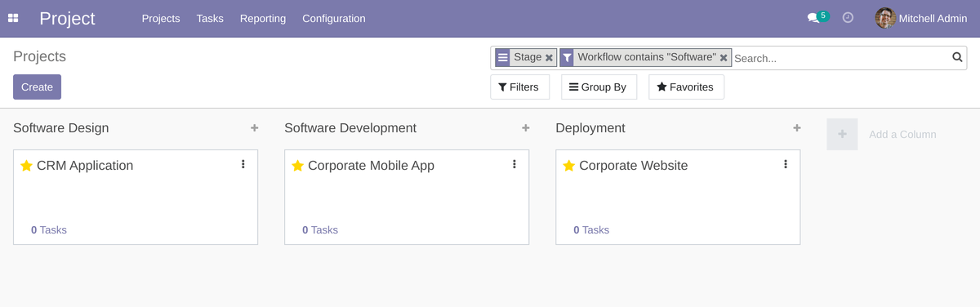980x307 pixels.
Task: Open the Corporate Website card title
Action: coord(634,166)
